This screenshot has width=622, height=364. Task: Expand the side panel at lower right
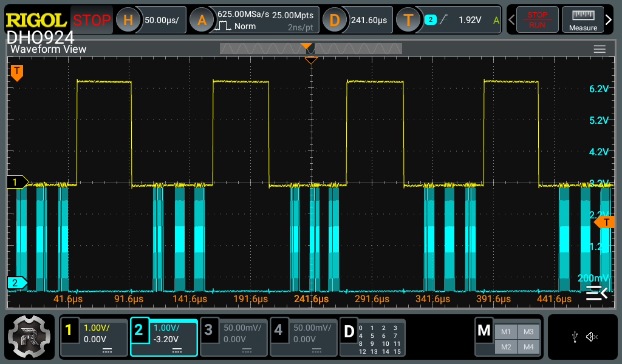[x=596, y=294]
